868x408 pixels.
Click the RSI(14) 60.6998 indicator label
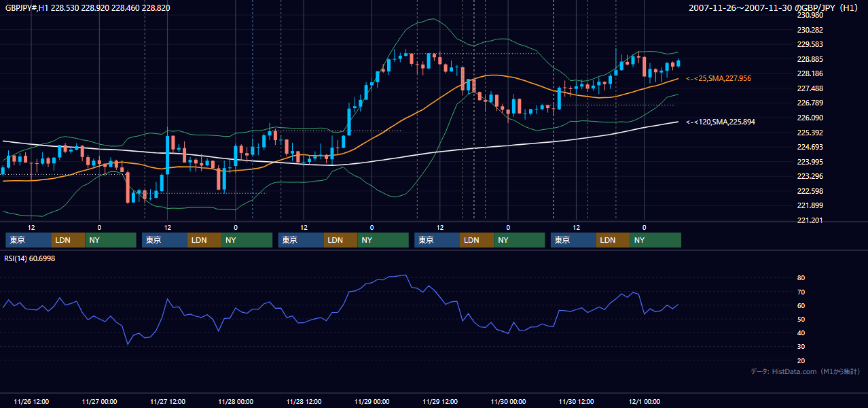coord(30,258)
